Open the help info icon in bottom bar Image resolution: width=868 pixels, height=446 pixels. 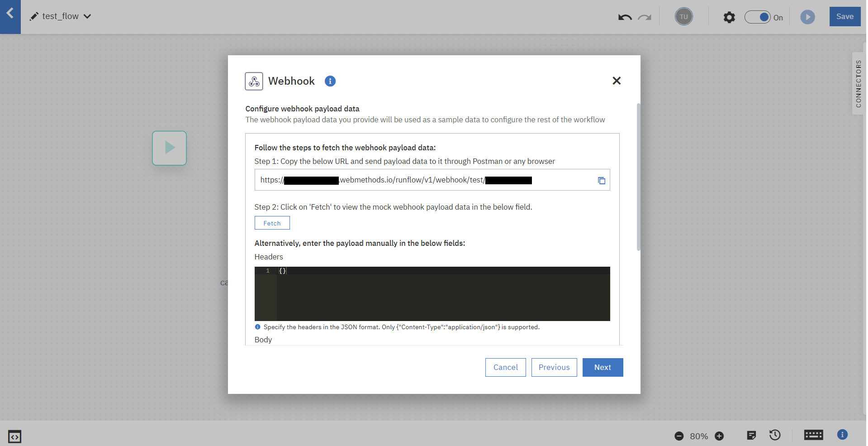coord(842,435)
